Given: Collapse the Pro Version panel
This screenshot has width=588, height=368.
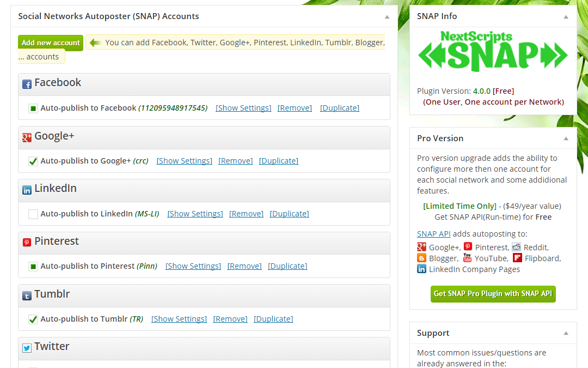Looking at the screenshot, I should pos(566,138).
